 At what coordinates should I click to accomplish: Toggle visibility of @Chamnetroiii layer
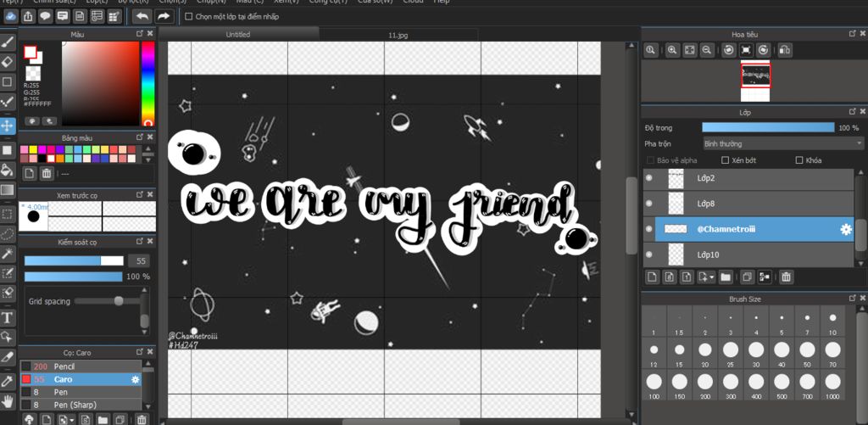click(648, 229)
